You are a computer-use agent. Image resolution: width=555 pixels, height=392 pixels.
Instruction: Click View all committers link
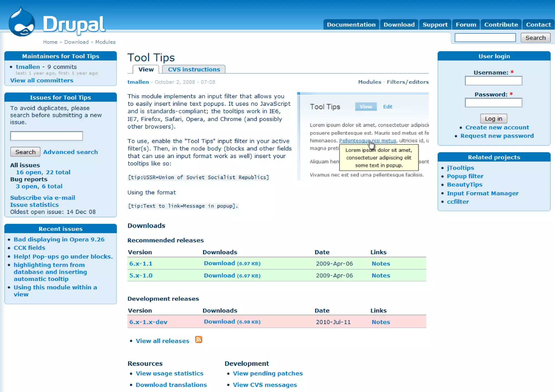click(42, 80)
